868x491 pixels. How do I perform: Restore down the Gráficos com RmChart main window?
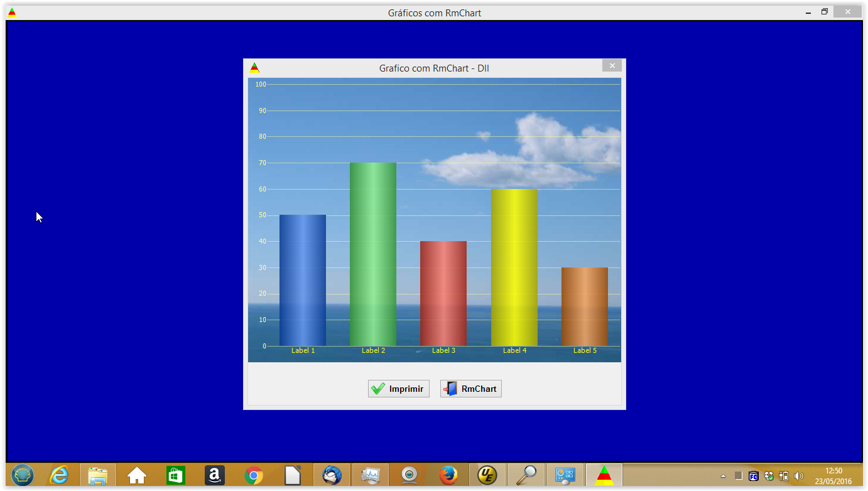tap(825, 12)
